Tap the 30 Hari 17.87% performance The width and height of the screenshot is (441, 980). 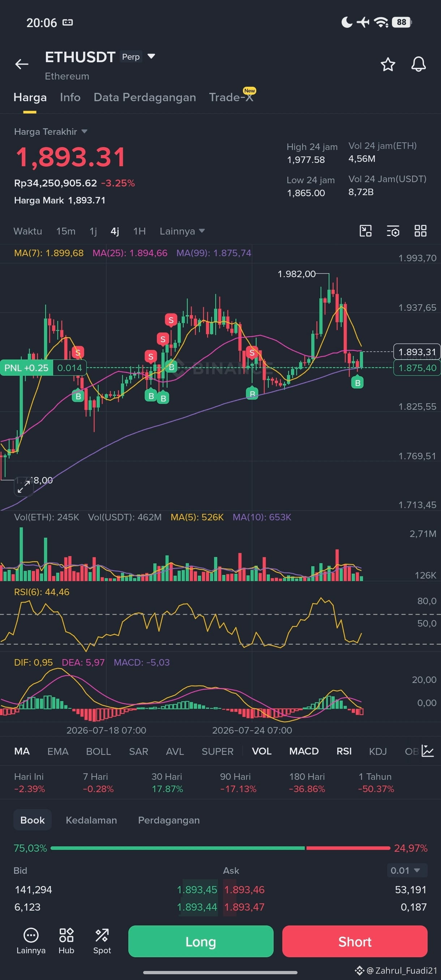(167, 783)
